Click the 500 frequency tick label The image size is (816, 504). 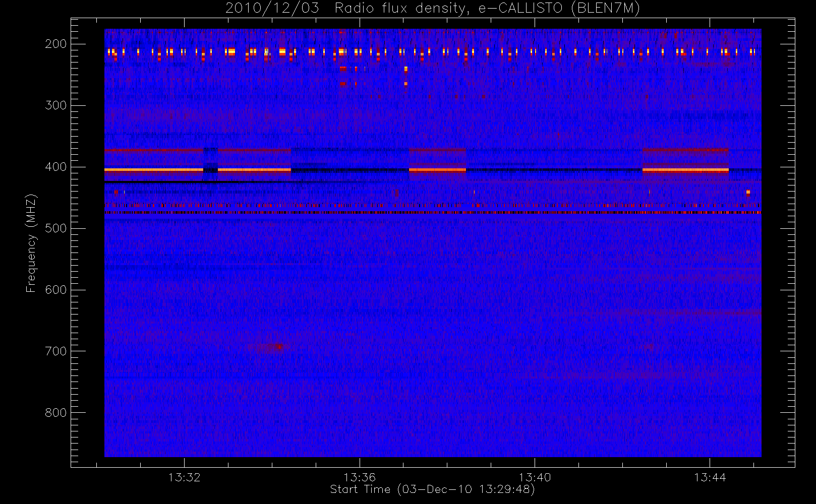pos(56,228)
